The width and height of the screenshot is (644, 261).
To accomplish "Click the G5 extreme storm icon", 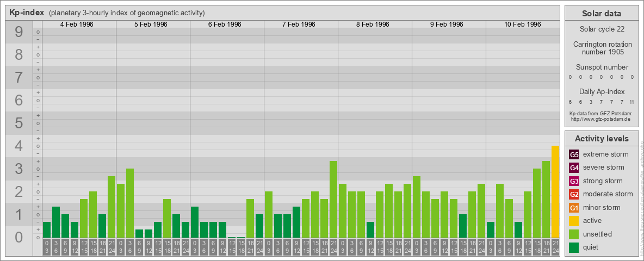I will tap(574, 154).
